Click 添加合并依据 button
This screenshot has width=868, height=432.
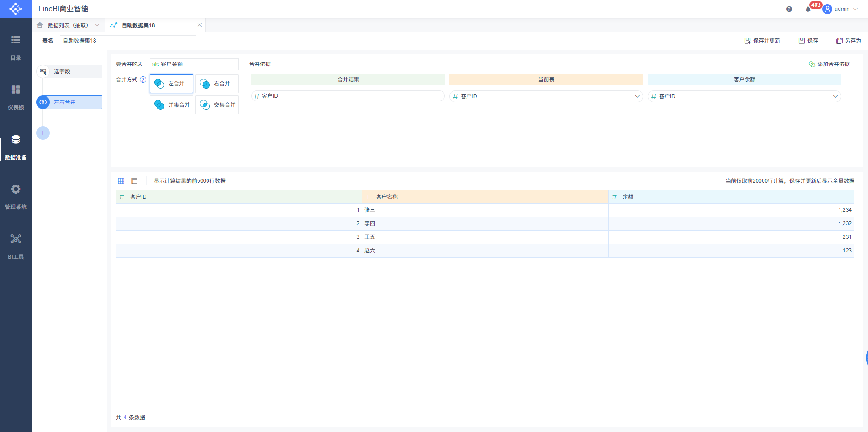(829, 64)
